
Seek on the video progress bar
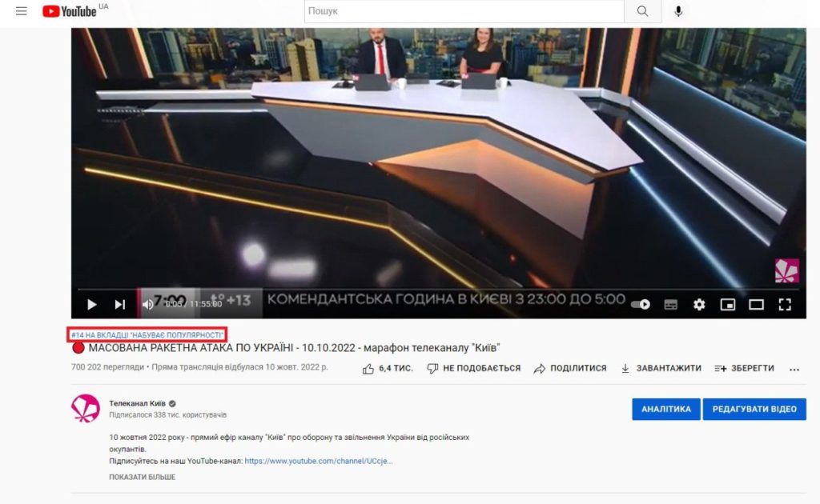[439, 289]
